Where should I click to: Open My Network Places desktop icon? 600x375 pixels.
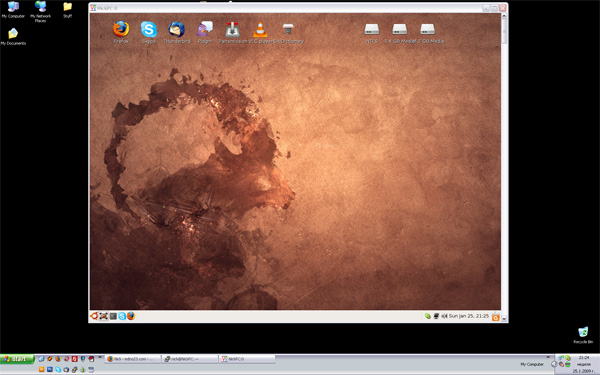[x=40, y=11]
